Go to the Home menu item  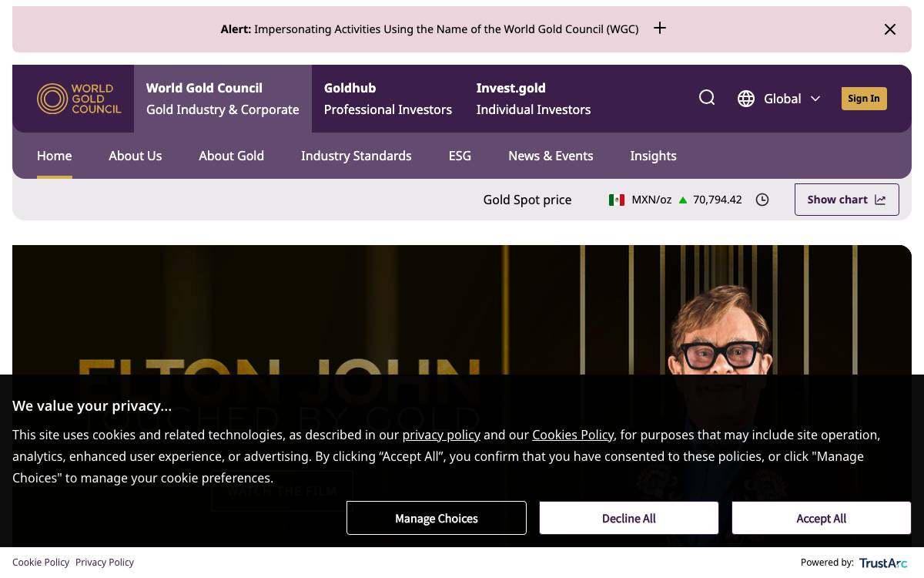(55, 156)
